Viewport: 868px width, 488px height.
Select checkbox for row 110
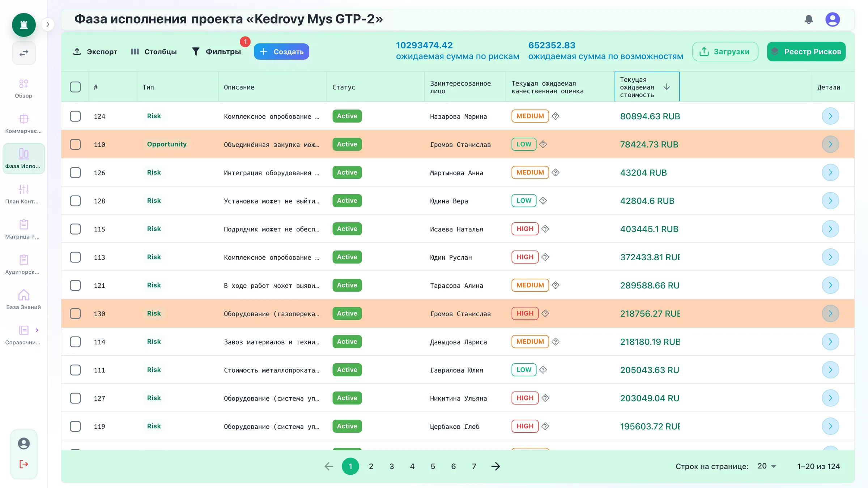[75, 144]
